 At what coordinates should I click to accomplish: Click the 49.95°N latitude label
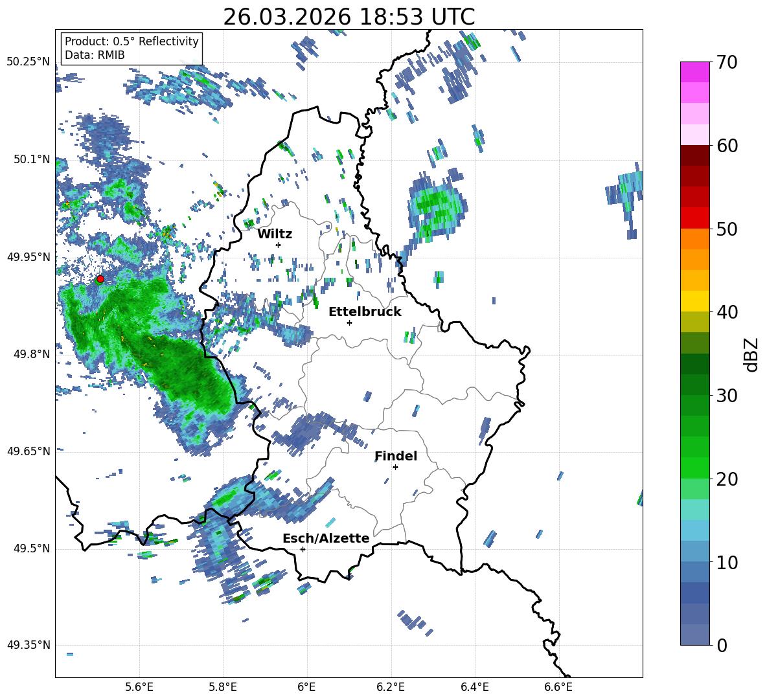pyautogui.click(x=29, y=257)
